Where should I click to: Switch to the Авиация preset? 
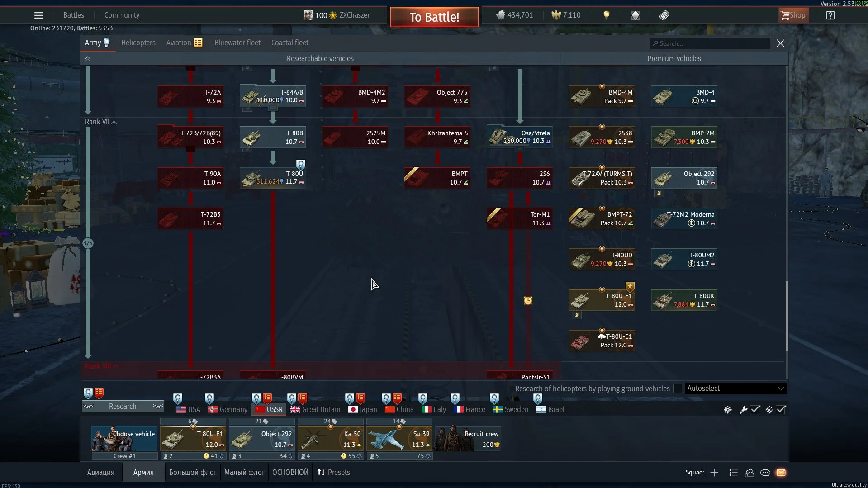[101, 472]
